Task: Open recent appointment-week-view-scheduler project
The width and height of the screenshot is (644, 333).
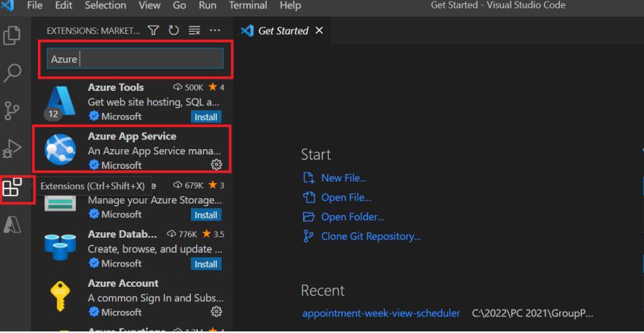Action: click(x=381, y=313)
